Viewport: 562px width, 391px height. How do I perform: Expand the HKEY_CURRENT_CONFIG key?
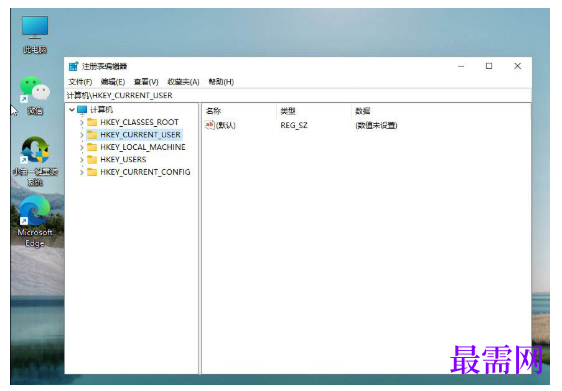(x=82, y=172)
